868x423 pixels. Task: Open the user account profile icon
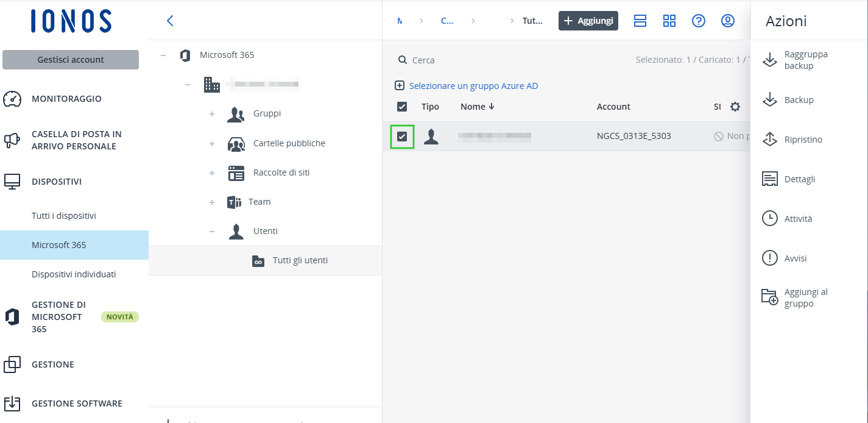[x=728, y=21]
